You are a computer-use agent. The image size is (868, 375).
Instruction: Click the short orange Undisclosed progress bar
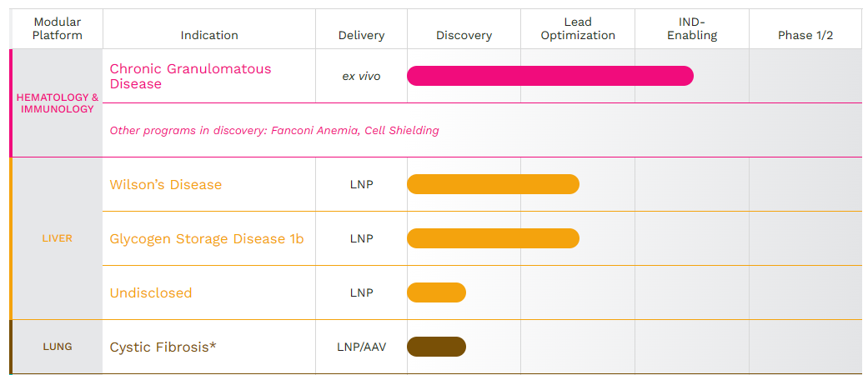(436, 292)
